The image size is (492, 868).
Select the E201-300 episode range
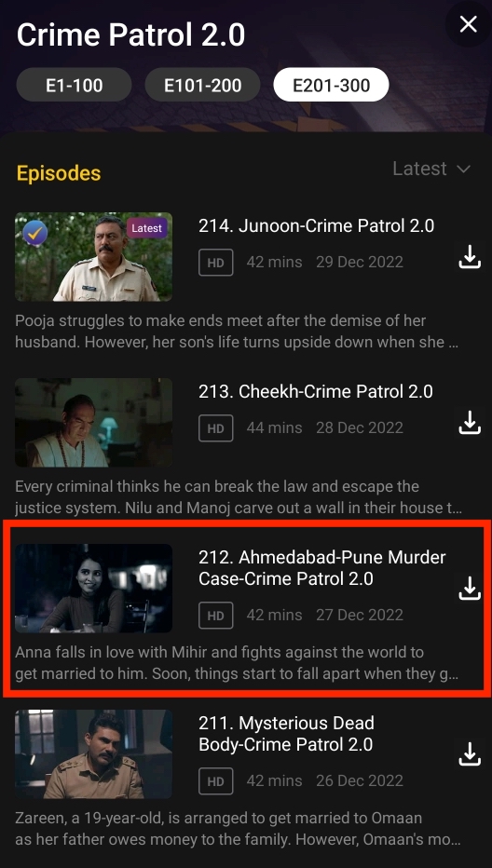point(332,86)
